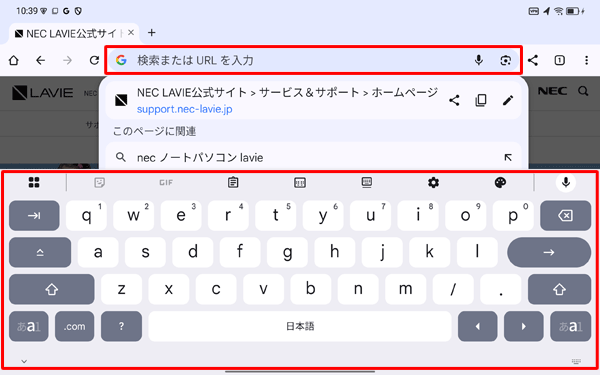600x375 pixels.
Task: Insert suggestion using the diagonal arrow icon
Action: [508, 157]
